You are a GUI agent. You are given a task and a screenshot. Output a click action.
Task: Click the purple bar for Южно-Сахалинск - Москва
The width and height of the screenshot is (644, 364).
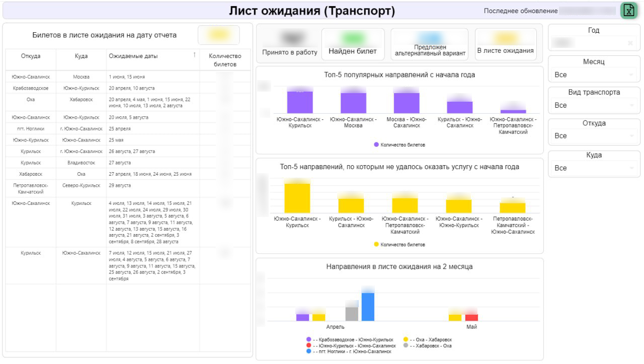pyautogui.click(x=353, y=103)
